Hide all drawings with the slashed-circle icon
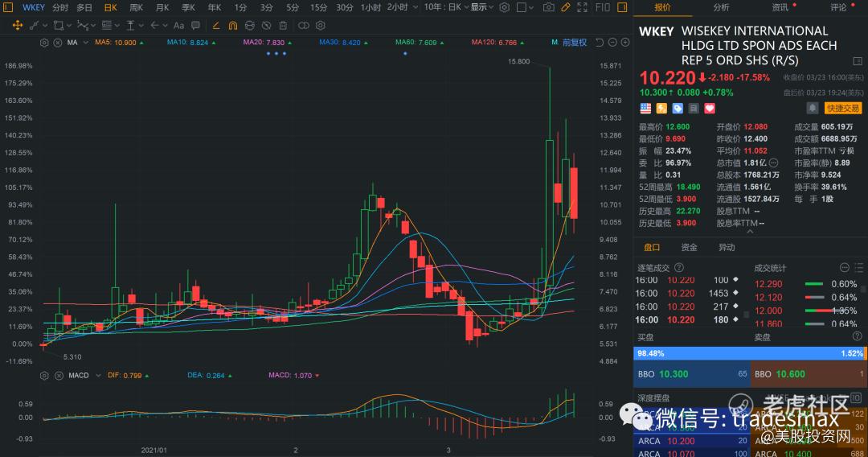The height and width of the screenshot is (457, 868). [x=266, y=26]
